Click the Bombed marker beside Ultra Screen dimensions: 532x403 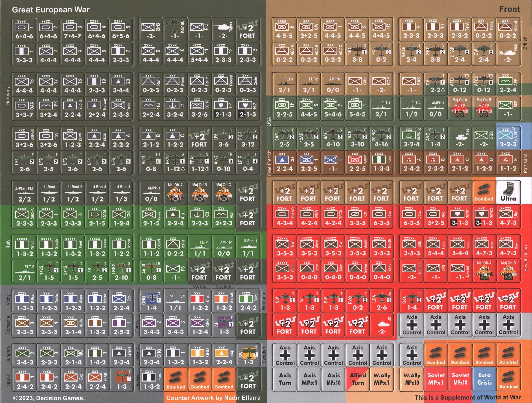click(484, 192)
